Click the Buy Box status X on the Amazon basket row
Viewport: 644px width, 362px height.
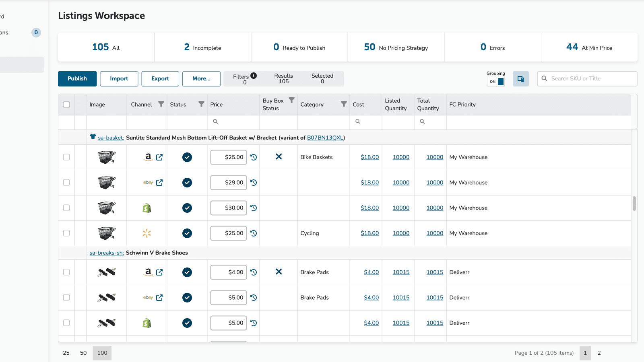coord(279,157)
